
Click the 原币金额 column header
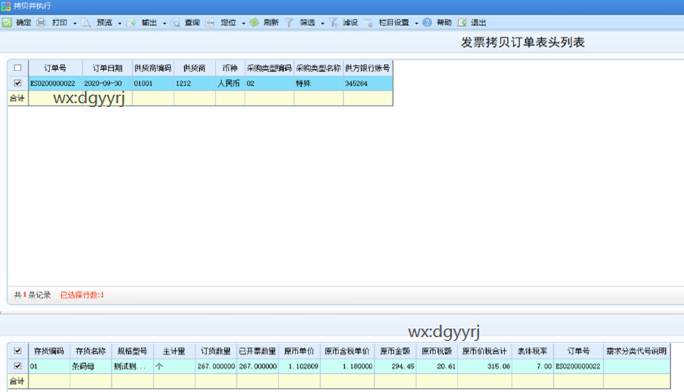tap(395, 351)
